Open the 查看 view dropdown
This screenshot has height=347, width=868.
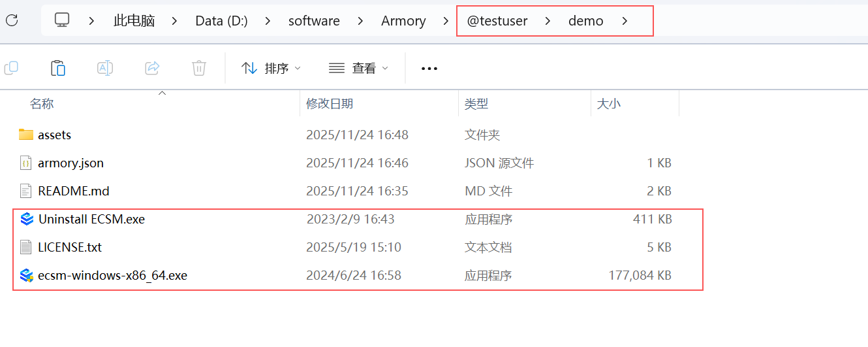coord(358,68)
